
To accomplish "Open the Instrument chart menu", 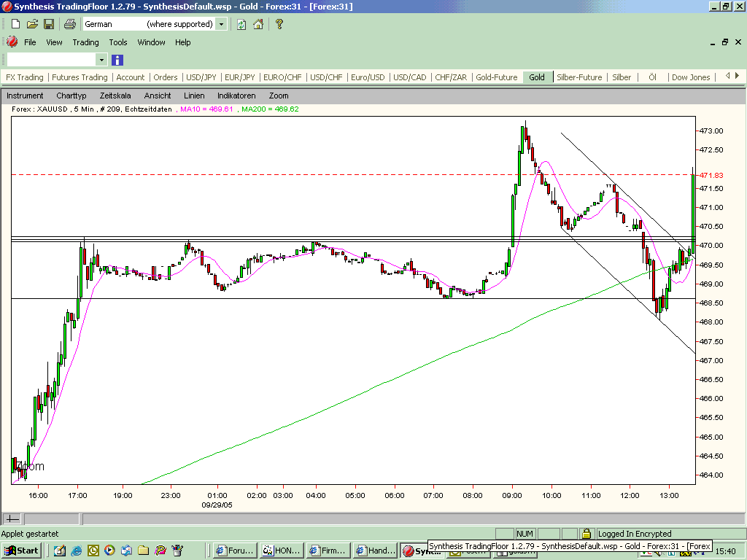I will click(x=25, y=96).
